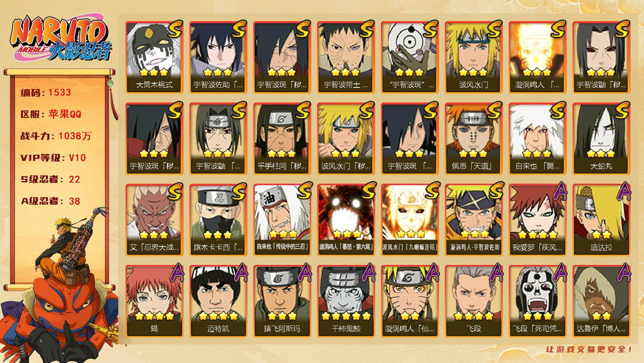This screenshot has height=363, width=644.
Task: Click the Naruto Mobile 火影忍者 logo
Action: [x=60, y=39]
